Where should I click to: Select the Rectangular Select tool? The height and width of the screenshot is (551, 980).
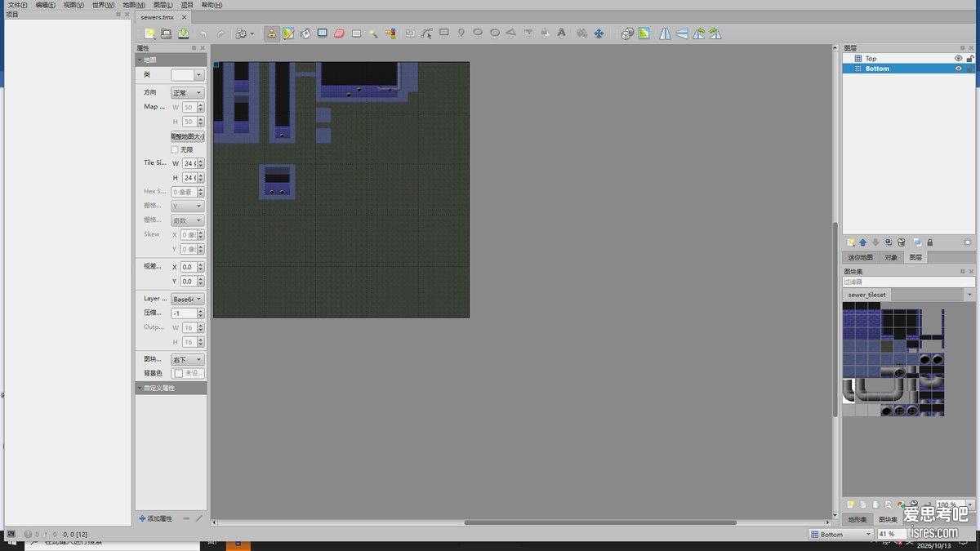[357, 33]
